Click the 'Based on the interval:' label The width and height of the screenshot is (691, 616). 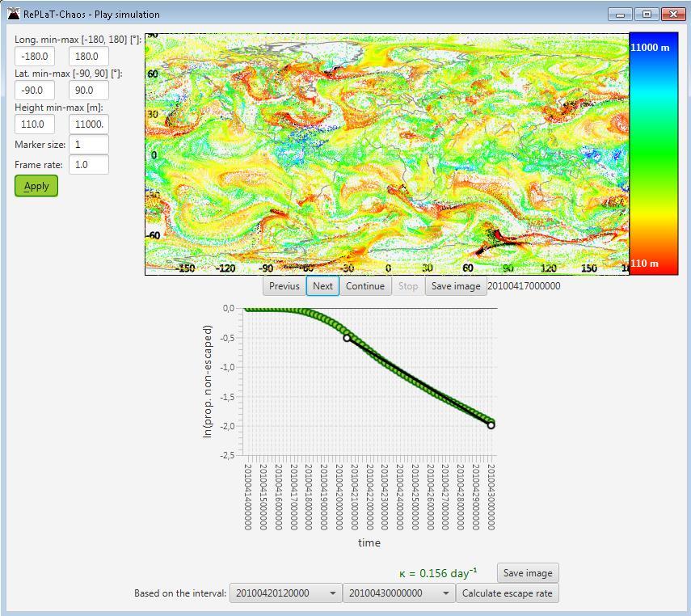[179, 593]
